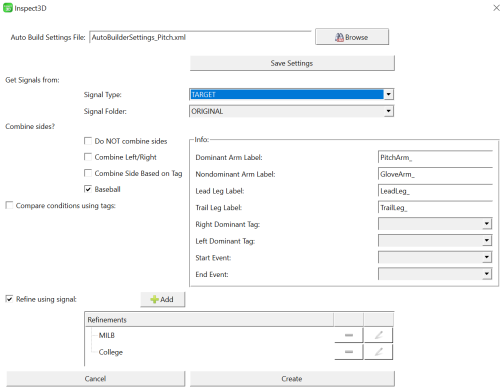Image resolution: width=500 pixels, height=388 pixels.
Task: Click the Cancel button
Action: pyautogui.click(x=95, y=379)
